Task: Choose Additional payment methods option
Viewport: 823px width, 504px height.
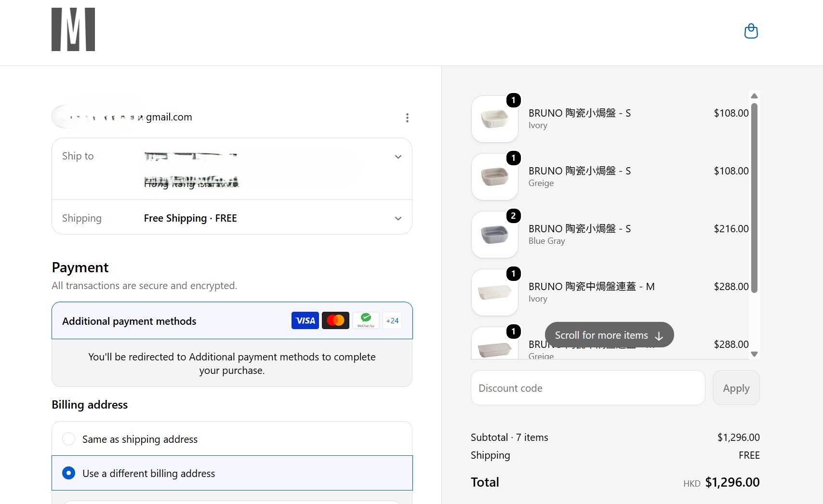Action: pos(232,321)
